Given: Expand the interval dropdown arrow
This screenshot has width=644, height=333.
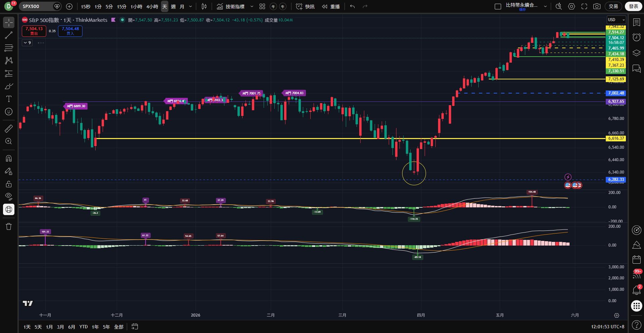Looking at the screenshot, I should [191, 6].
